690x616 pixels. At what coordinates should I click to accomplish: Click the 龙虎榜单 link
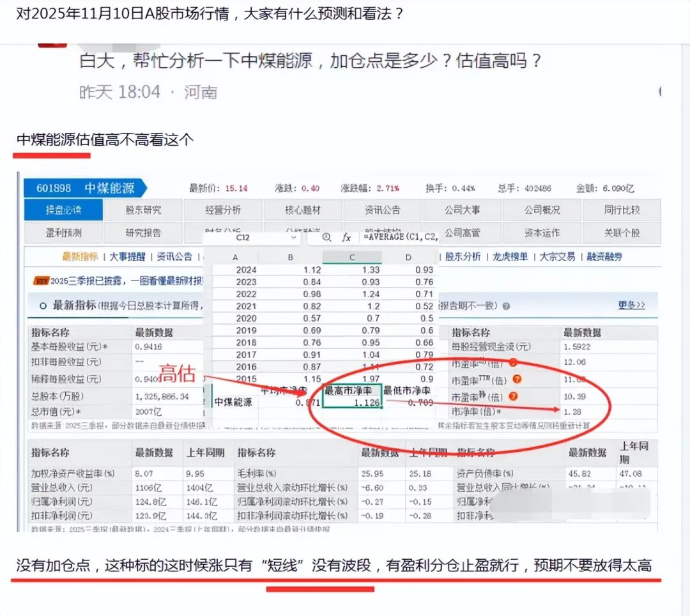pos(510,256)
